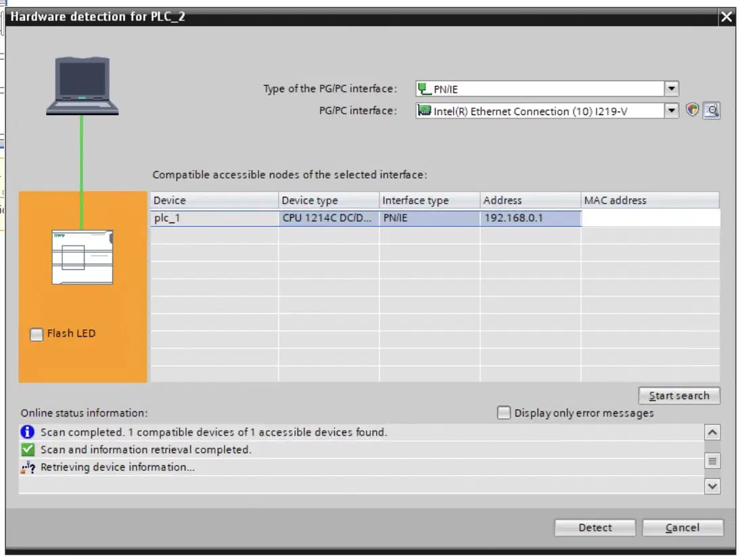Click the status list scroll up arrow
The image size is (744, 560).
(712, 432)
